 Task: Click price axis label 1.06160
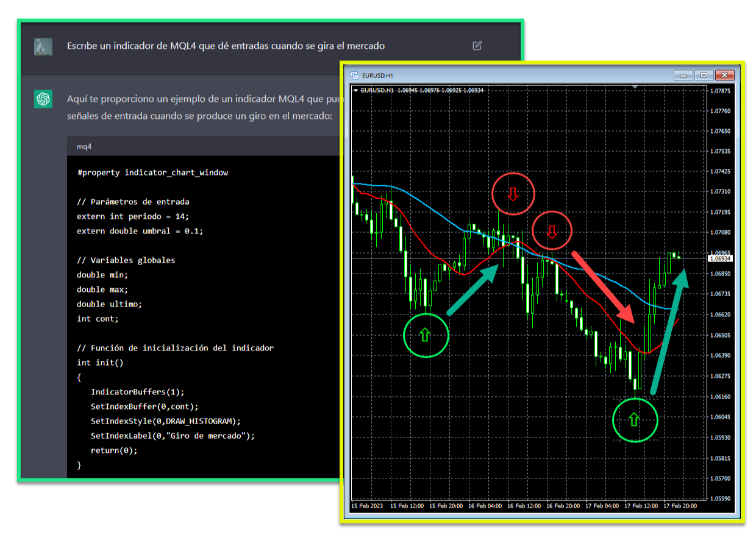[x=721, y=397]
